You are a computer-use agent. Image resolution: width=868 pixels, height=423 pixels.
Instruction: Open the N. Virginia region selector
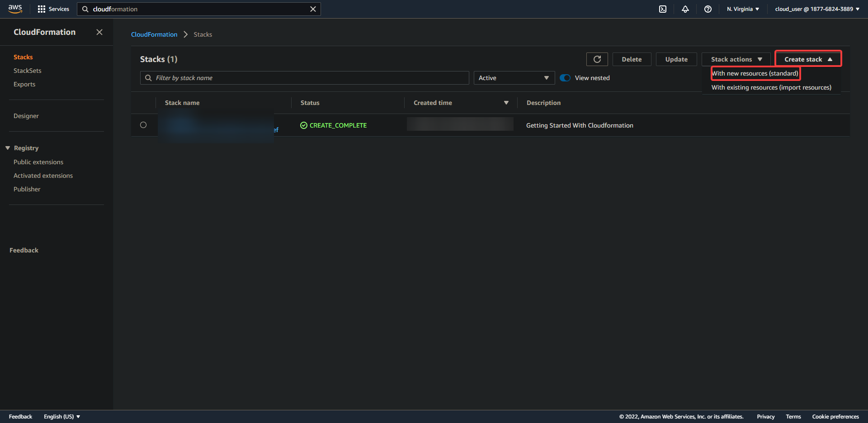[x=743, y=9]
